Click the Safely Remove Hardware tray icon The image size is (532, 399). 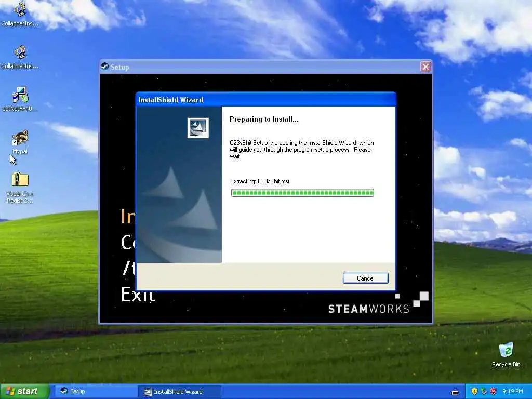pyautogui.click(x=484, y=391)
